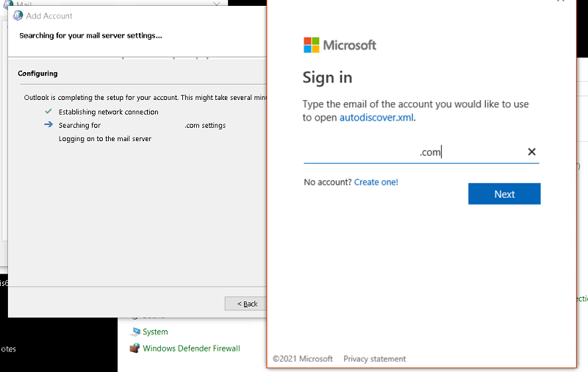Open the Privacy statement link
The width and height of the screenshot is (588, 372).
(x=375, y=359)
